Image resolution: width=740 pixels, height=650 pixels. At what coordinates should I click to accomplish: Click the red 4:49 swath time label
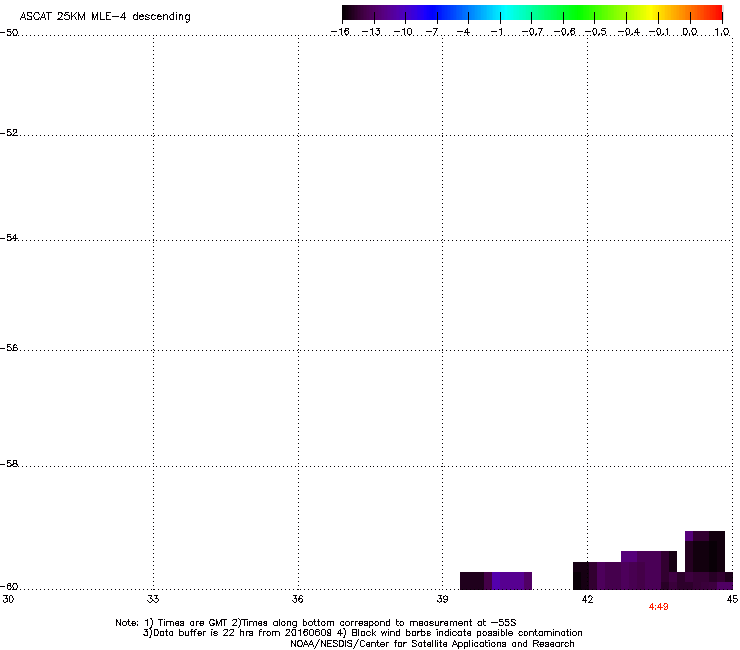click(658, 607)
